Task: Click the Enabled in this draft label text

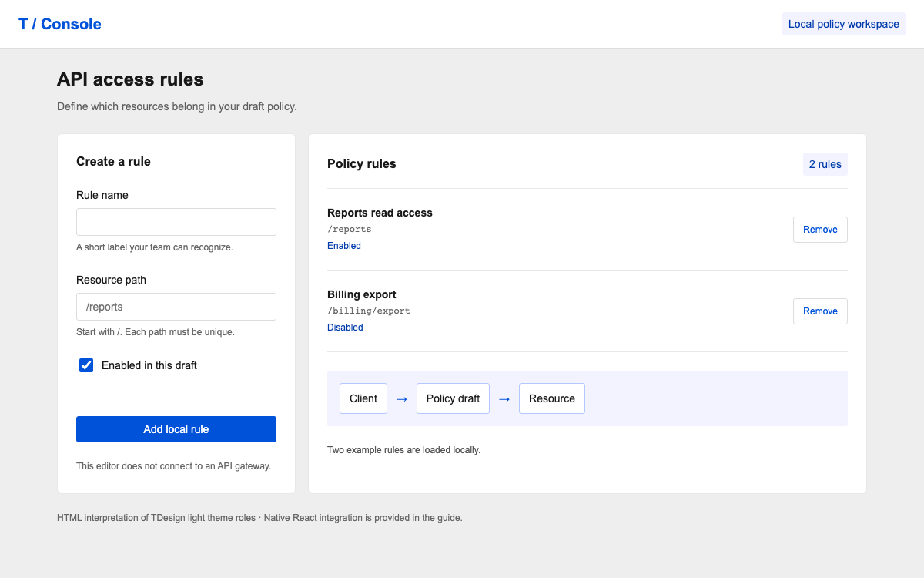Action: [x=149, y=365]
